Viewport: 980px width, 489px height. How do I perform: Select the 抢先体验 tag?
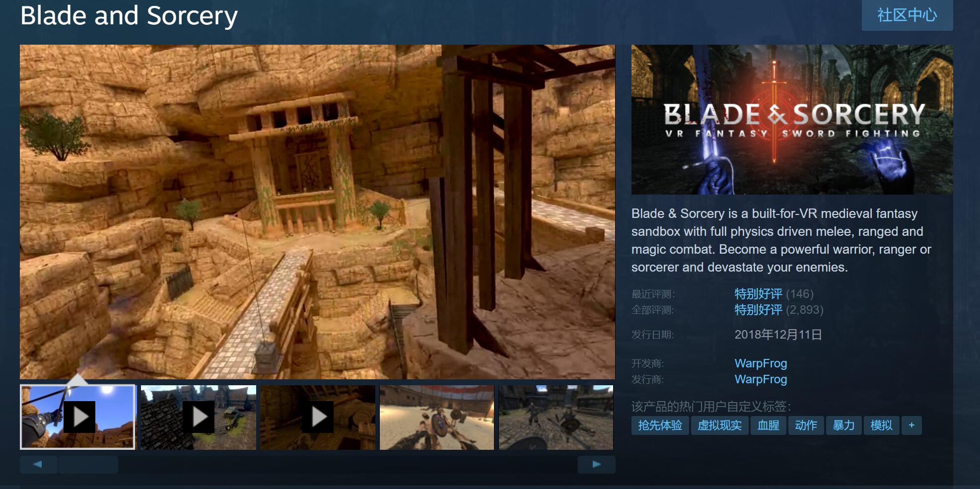[660, 425]
